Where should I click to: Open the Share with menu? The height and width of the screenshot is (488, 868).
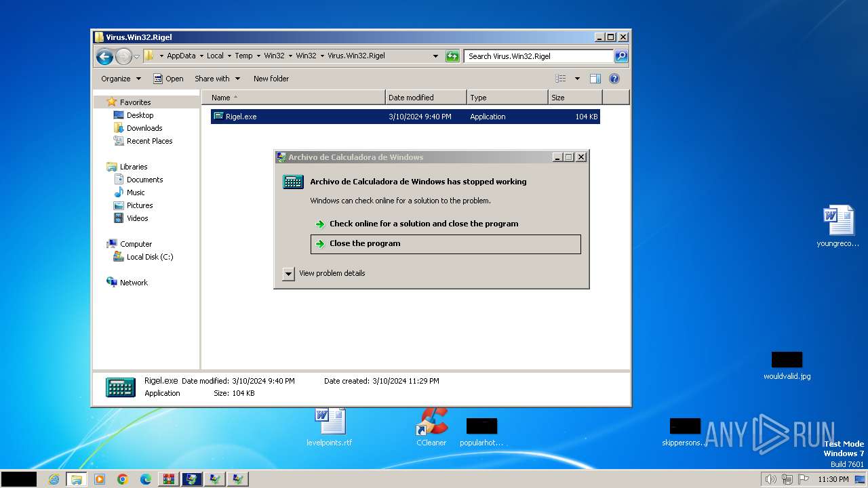[217, 79]
